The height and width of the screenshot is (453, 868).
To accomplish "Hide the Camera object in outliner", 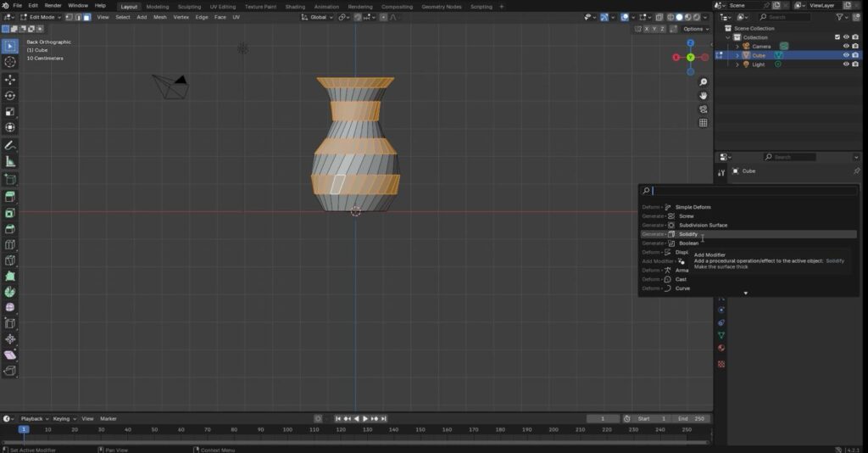I will click(845, 46).
